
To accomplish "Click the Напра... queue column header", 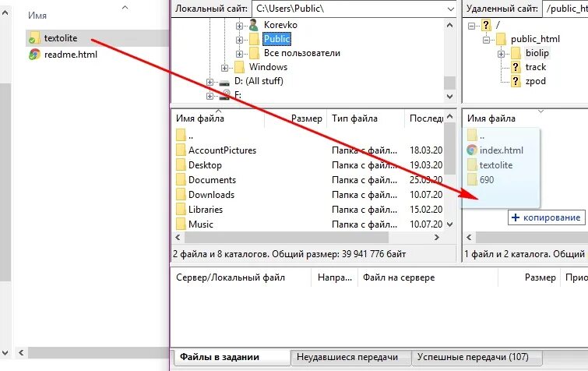I will 335,277.
